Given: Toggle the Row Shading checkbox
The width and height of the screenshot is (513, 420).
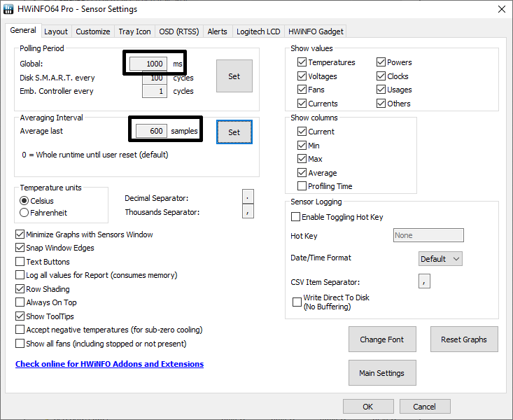Looking at the screenshot, I should coord(43,289).
